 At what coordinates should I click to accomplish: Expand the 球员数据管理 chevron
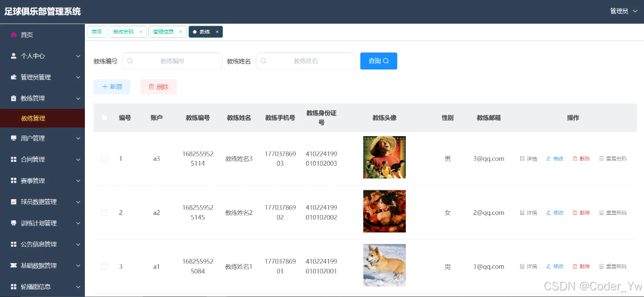coord(78,202)
